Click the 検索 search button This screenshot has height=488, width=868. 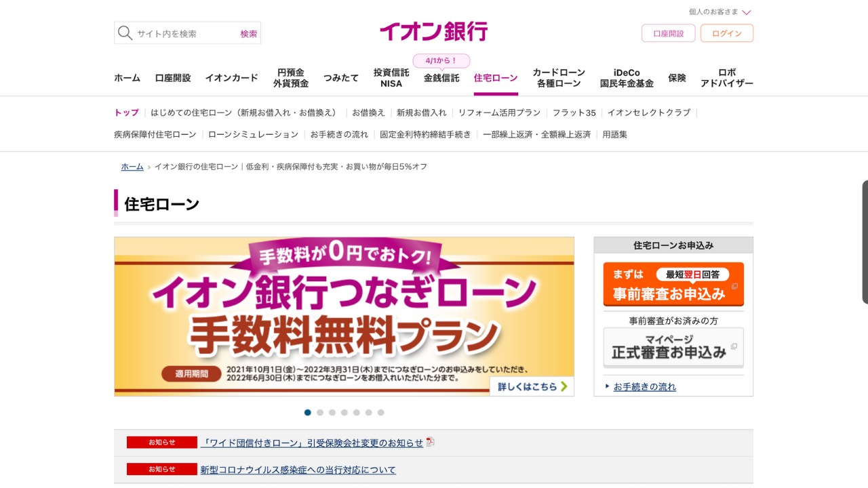point(249,33)
